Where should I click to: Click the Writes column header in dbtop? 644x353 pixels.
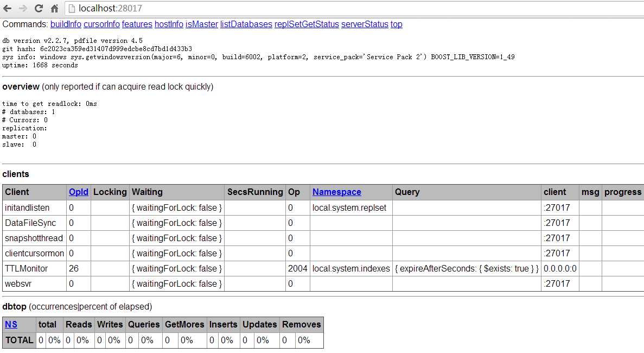pyautogui.click(x=110, y=324)
